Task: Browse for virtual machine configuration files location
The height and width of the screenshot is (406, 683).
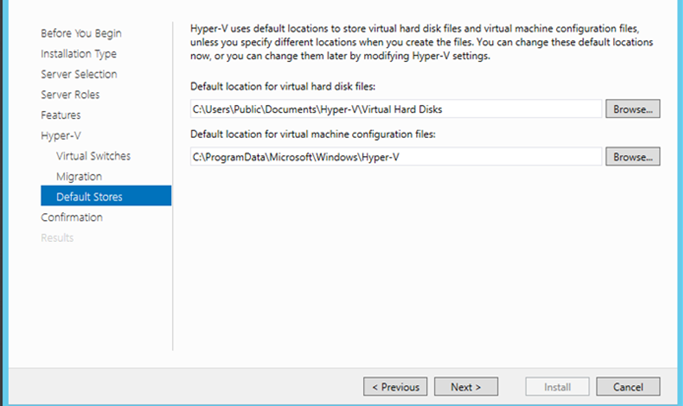Action: (x=632, y=157)
